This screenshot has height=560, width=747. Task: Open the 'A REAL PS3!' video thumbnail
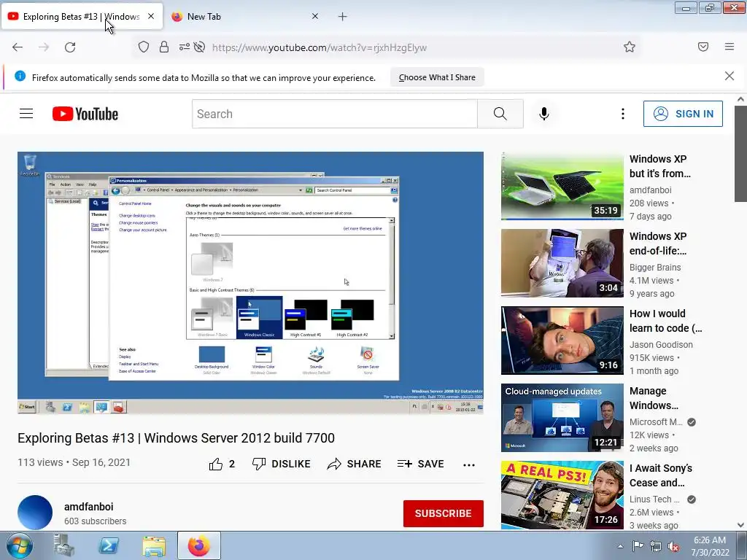(x=562, y=495)
